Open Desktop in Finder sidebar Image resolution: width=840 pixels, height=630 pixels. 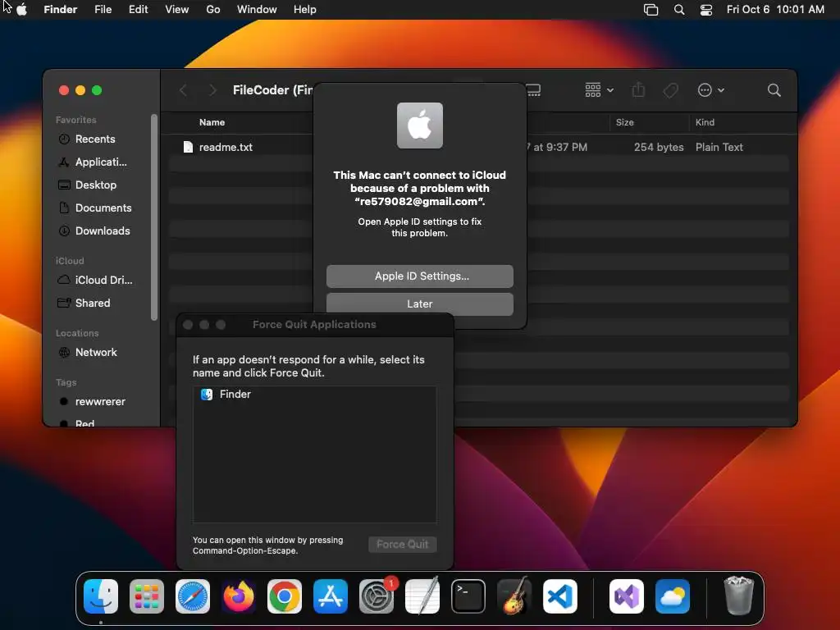pos(96,185)
